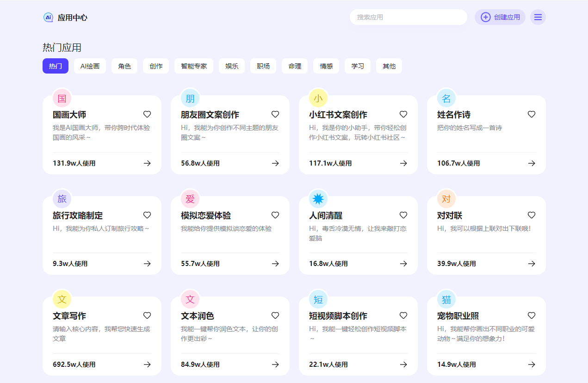Viewport: 588px width, 383px height.
Task: Favorite 短视频脚本创作 using its heart icon
Action: (x=403, y=315)
